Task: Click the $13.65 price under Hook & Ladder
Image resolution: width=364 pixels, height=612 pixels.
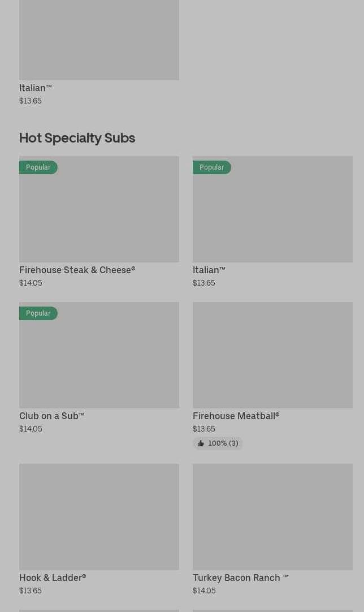Action: (31, 591)
